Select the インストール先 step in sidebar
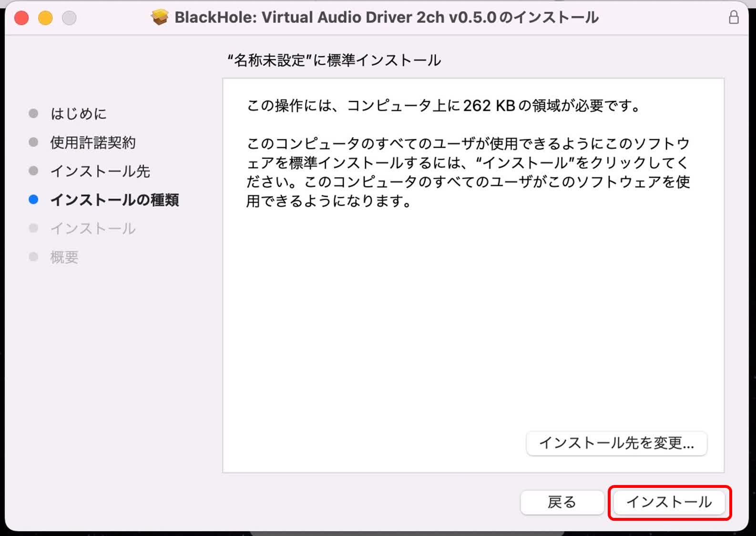The width and height of the screenshot is (756, 536). coord(100,171)
